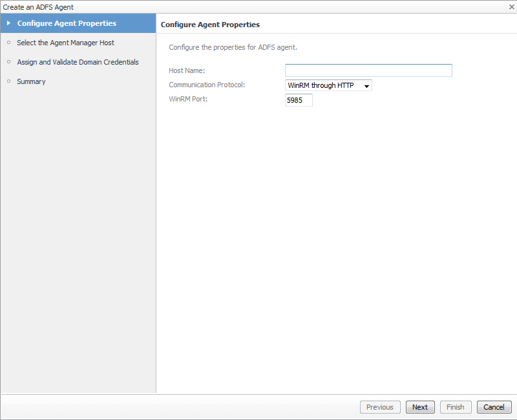Jump to the Summary wizard step
Viewport: 517px width, 420px height.
[x=31, y=81]
